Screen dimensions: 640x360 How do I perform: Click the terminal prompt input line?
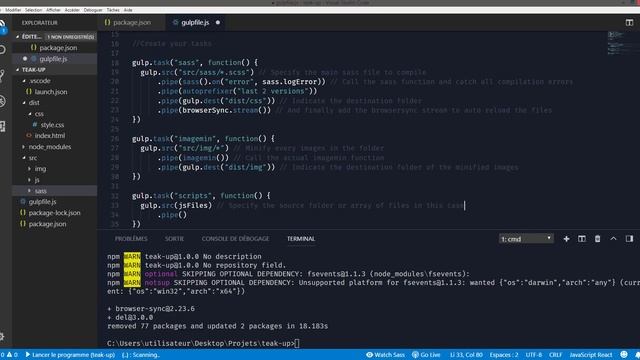(x=203, y=343)
